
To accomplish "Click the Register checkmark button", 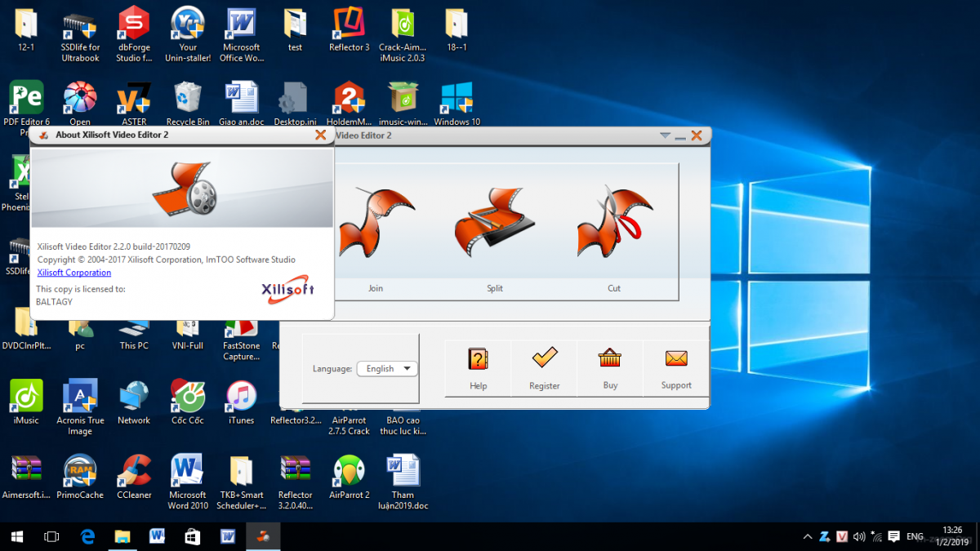I will [x=544, y=368].
